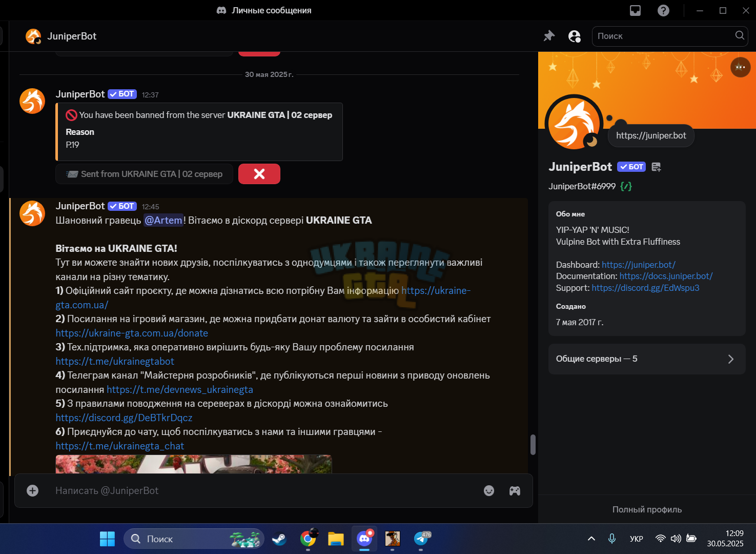Click the JuniperBot name in chat header

pos(72,36)
